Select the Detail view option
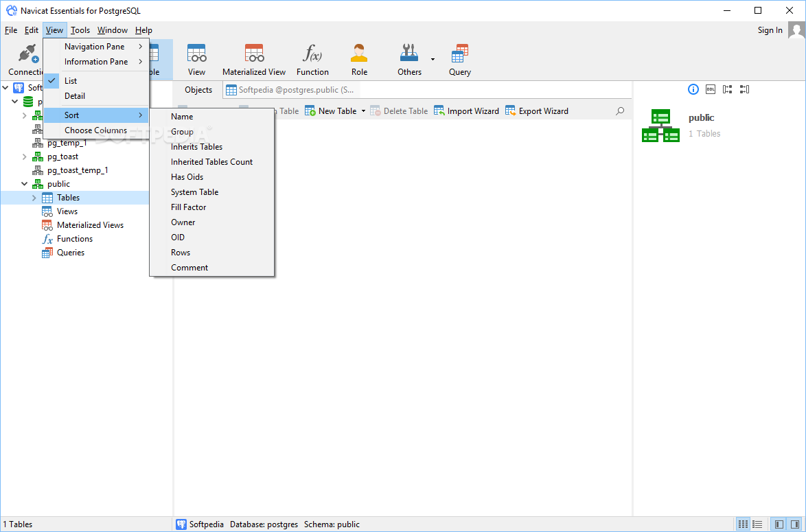The width and height of the screenshot is (806, 532). (x=96, y=96)
